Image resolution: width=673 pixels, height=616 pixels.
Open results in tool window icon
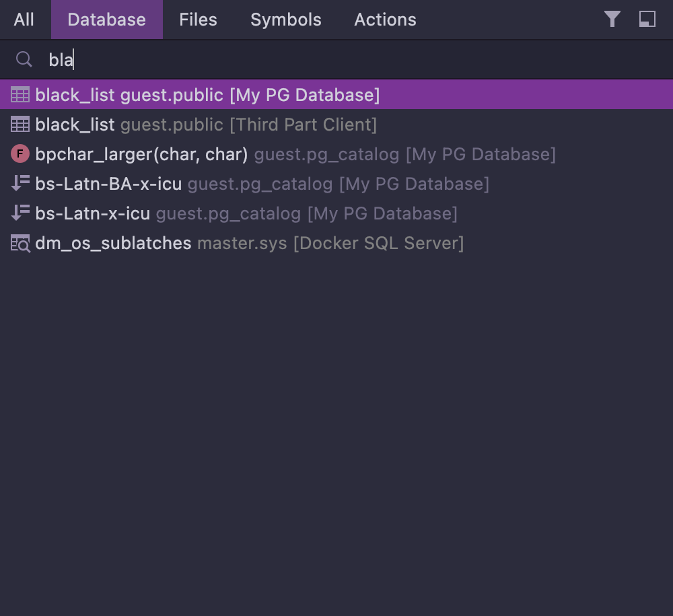pyautogui.click(x=647, y=19)
